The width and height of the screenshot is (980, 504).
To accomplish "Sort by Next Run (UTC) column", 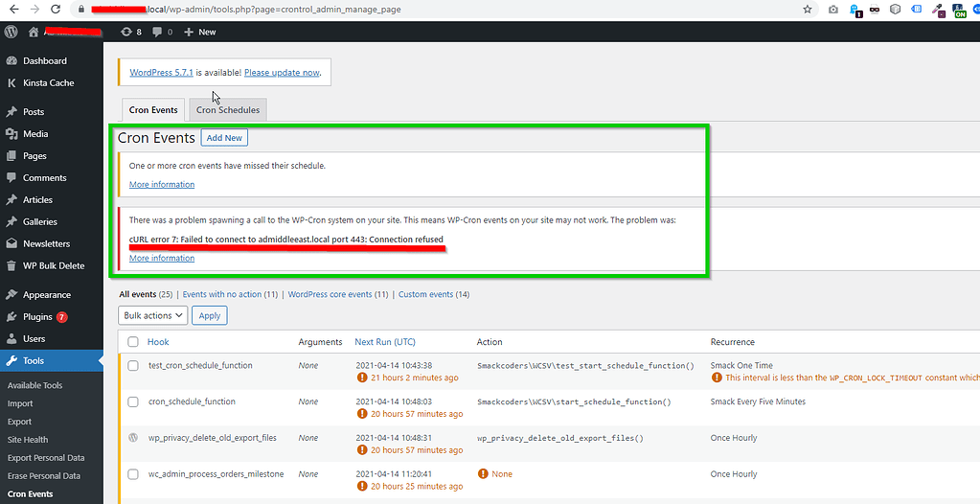I will 385,342.
